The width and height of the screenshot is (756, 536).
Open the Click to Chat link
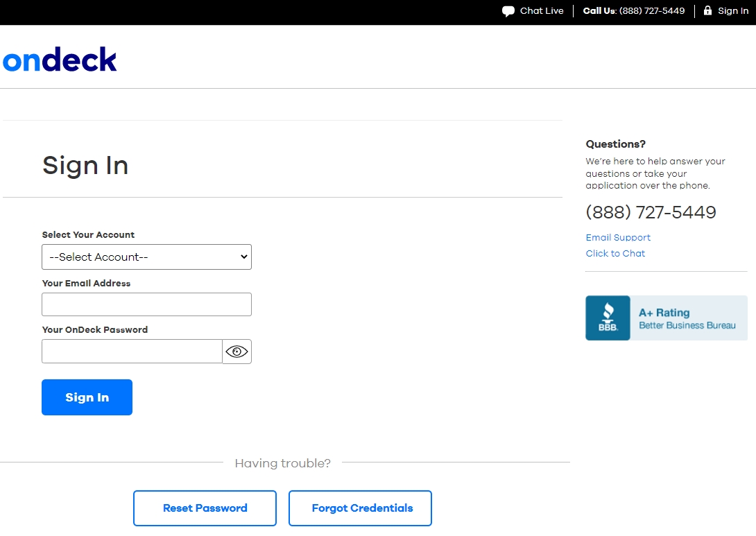point(615,253)
